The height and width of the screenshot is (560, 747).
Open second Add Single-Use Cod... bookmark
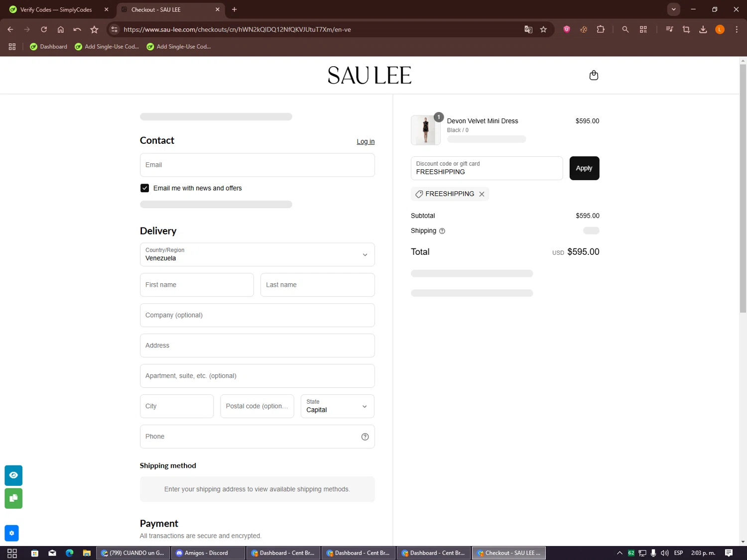(x=179, y=46)
